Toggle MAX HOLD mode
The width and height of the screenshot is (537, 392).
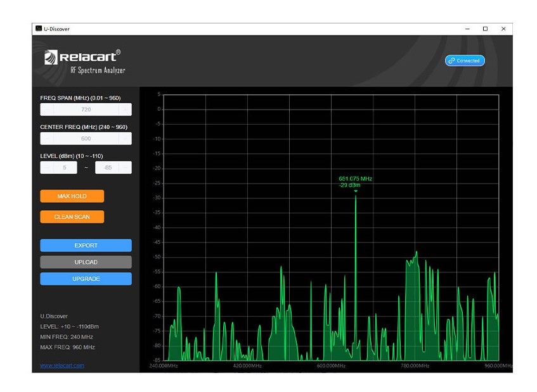click(72, 196)
